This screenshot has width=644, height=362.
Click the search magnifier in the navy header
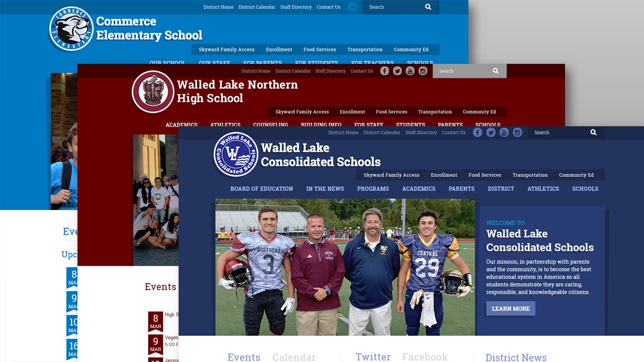593,132
